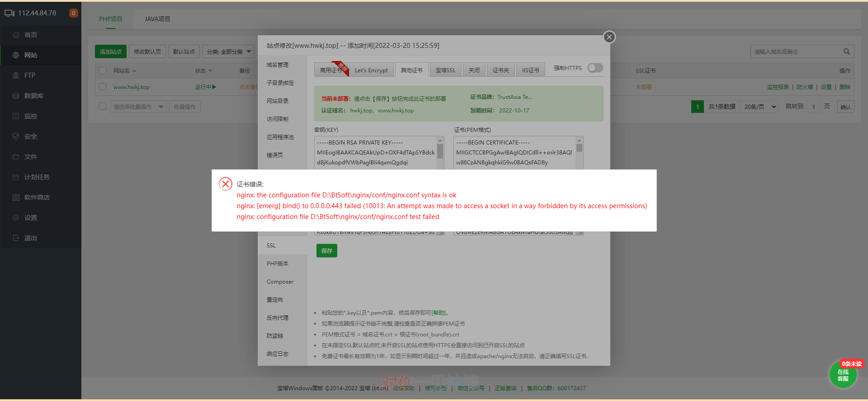This screenshot has height=401, width=868.
Task: Select the 网站 globe icon in the sidebar
Action: 16,55
